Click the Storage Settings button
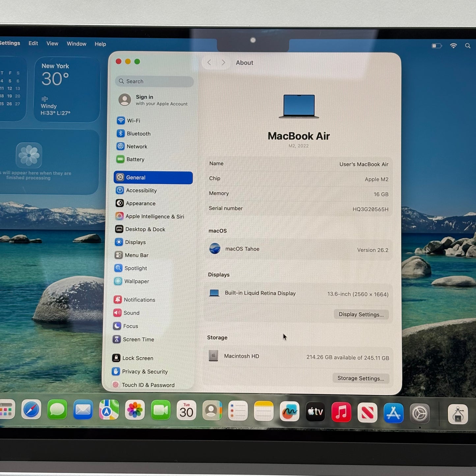This screenshot has height=476, width=476. point(360,378)
